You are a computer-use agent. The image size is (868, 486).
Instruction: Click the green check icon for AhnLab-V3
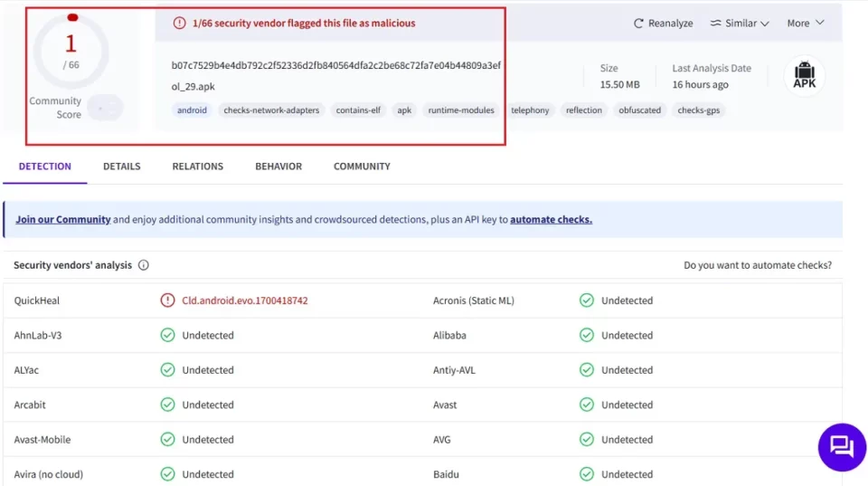(167, 335)
